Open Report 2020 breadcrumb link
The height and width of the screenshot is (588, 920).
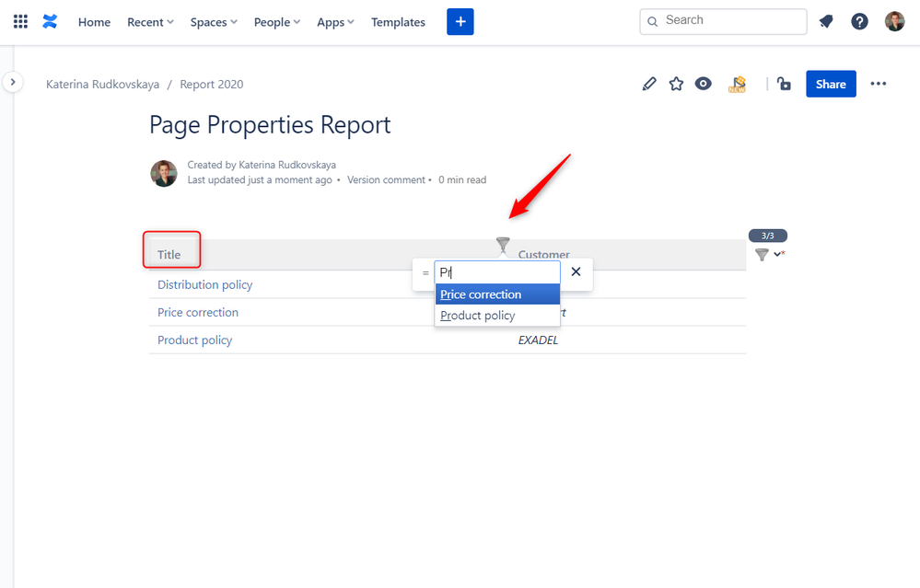click(x=211, y=85)
